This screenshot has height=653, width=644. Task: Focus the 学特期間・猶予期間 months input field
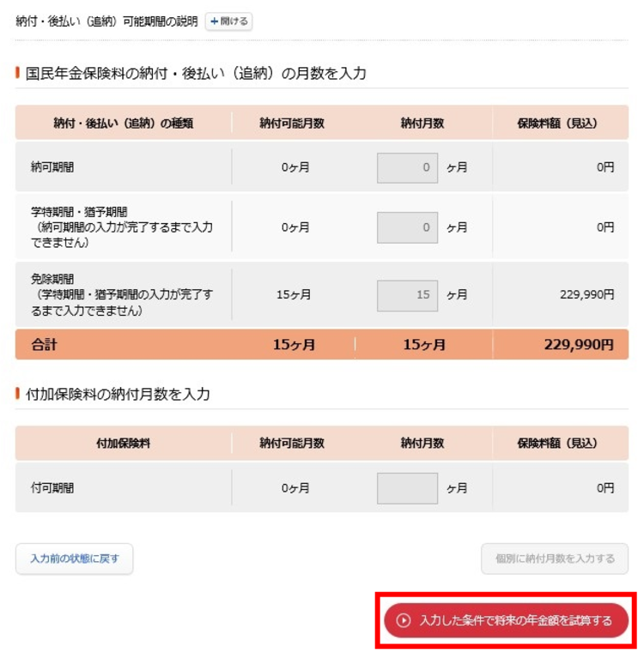pos(407,227)
